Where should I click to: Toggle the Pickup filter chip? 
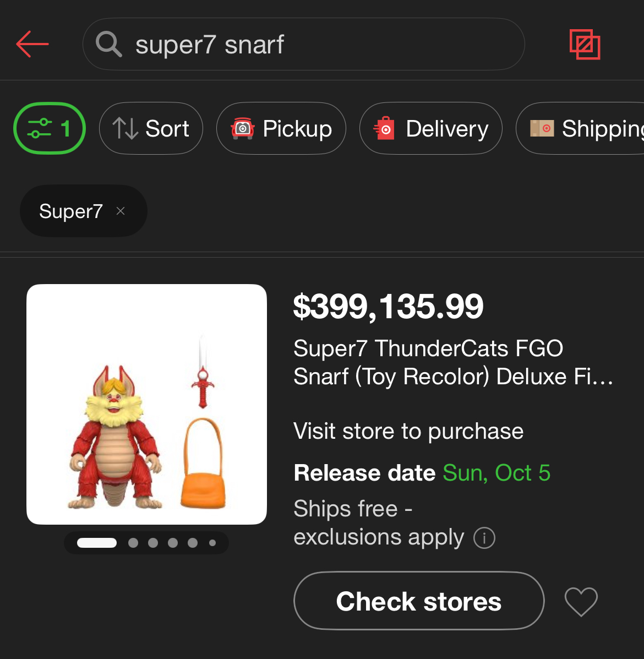(x=281, y=128)
